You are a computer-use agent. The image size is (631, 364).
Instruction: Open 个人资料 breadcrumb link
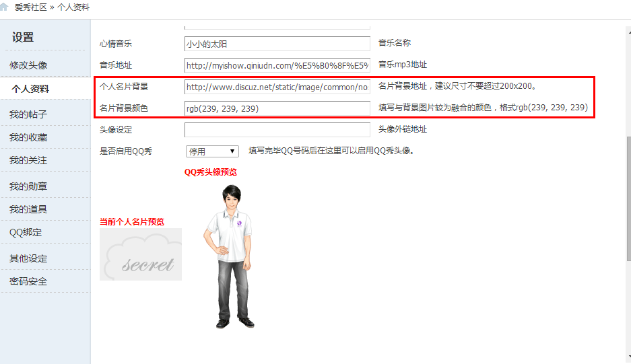pos(73,7)
